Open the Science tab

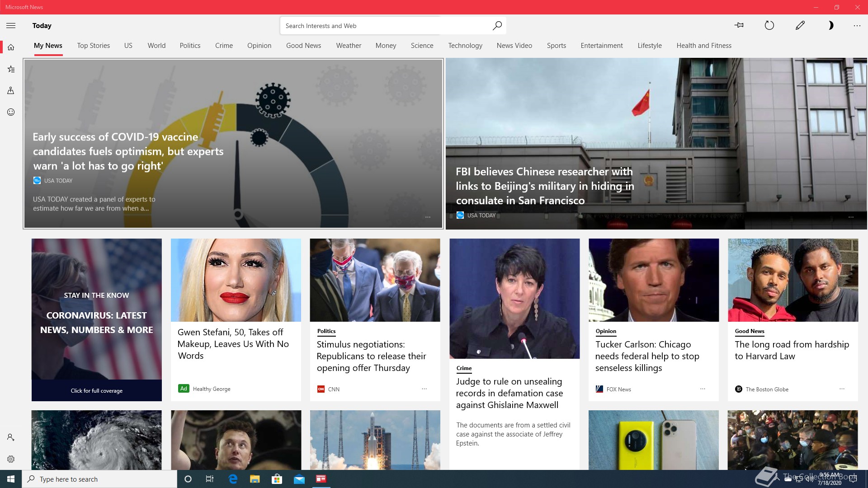422,46
